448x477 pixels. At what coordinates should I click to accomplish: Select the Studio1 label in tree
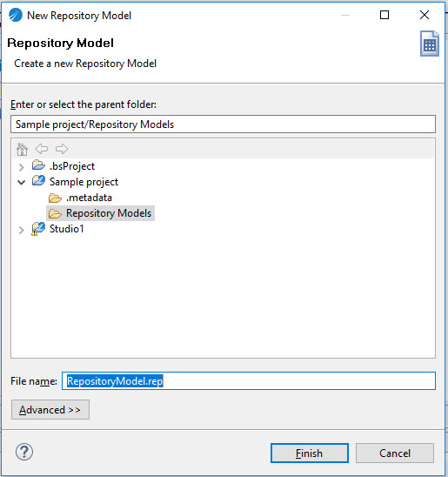[x=67, y=229]
